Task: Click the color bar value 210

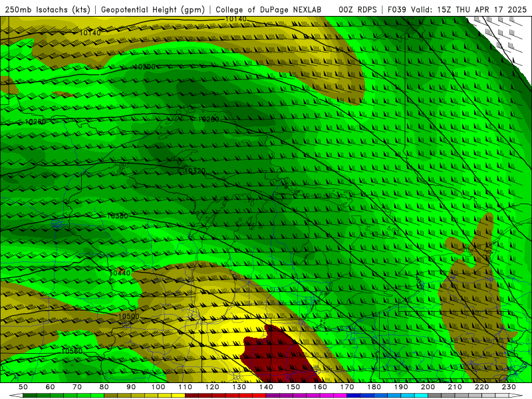Action: click(x=455, y=387)
